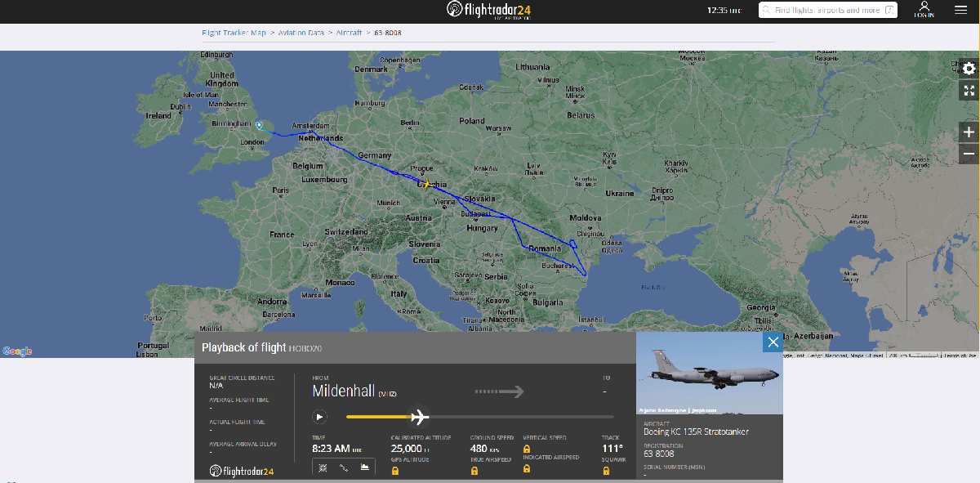
Task: Open the hamburger main menu
Action: point(960,10)
